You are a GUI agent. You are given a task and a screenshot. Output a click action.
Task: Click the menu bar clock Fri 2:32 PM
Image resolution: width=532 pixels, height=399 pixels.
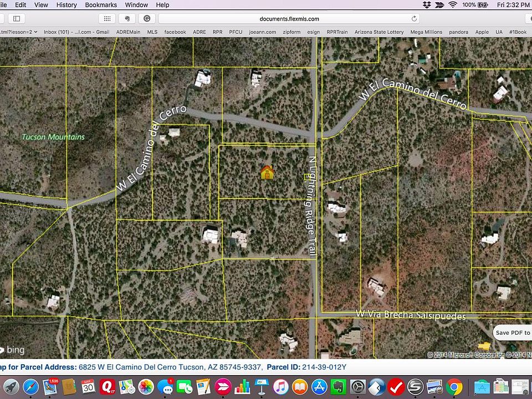(x=513, y=5)
